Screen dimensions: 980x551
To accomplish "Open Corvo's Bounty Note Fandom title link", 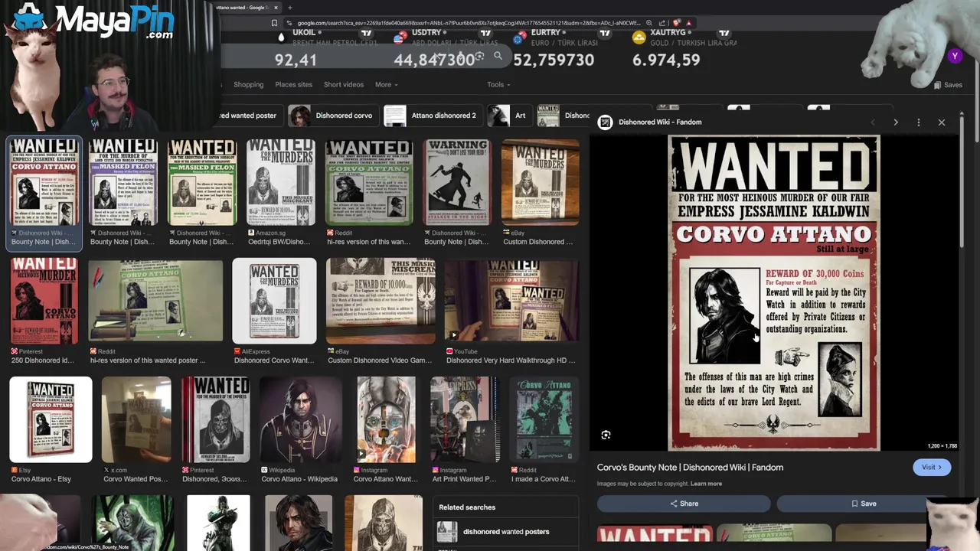I will point(690,468).
